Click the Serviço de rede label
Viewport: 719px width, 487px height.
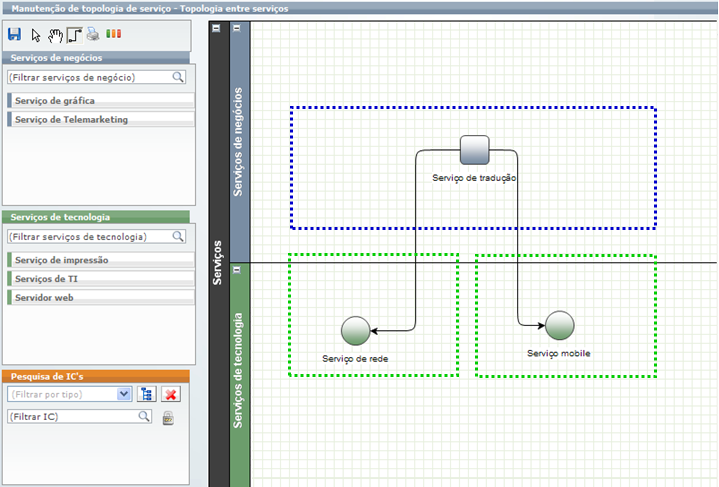(x=355, y=359)
